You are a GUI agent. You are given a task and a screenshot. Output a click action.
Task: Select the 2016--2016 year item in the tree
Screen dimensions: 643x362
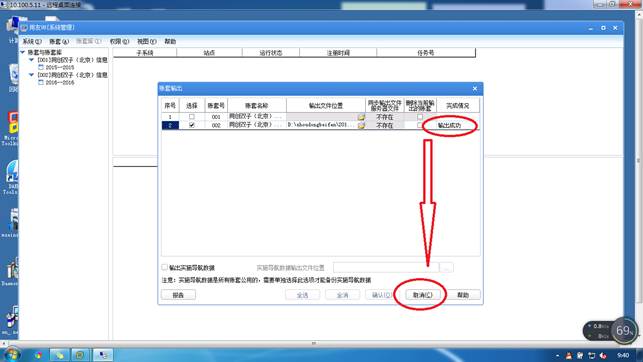point(59,82)
